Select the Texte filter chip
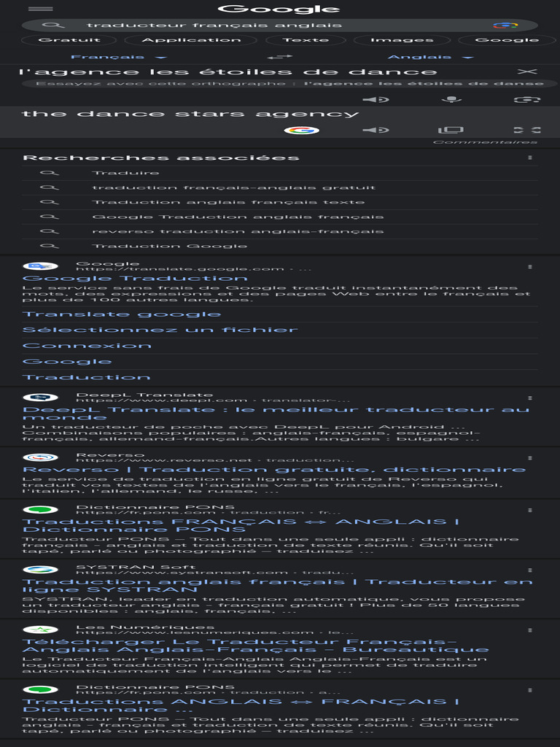The image size is (560, 747). click(306, 40)
